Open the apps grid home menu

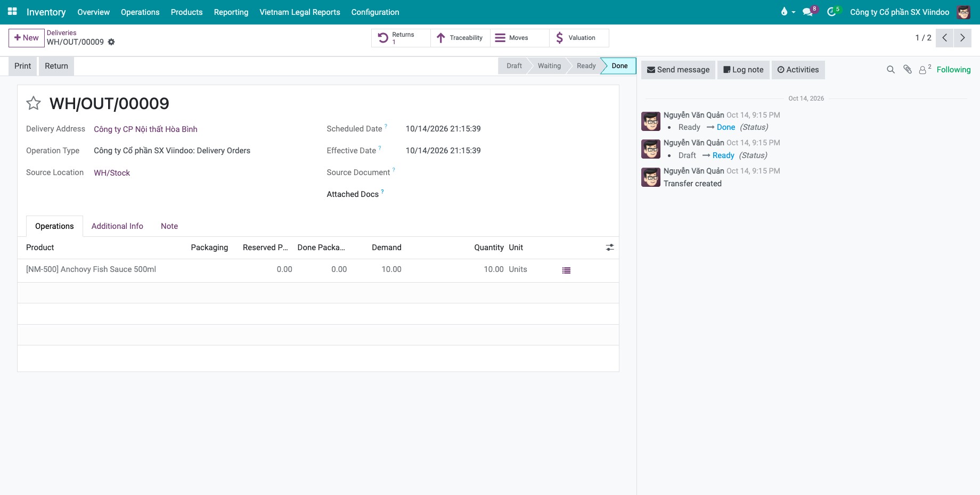tap(12, 12)
